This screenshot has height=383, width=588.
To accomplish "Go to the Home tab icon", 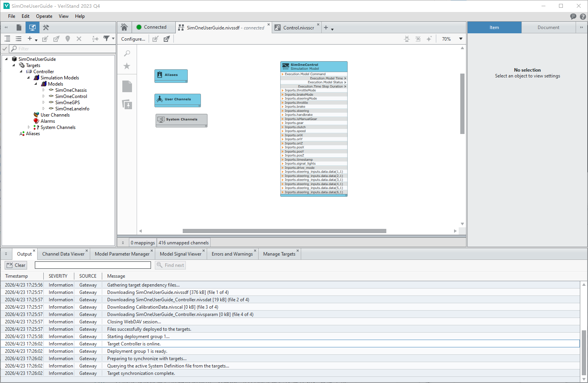I will [x=124, y=27].
